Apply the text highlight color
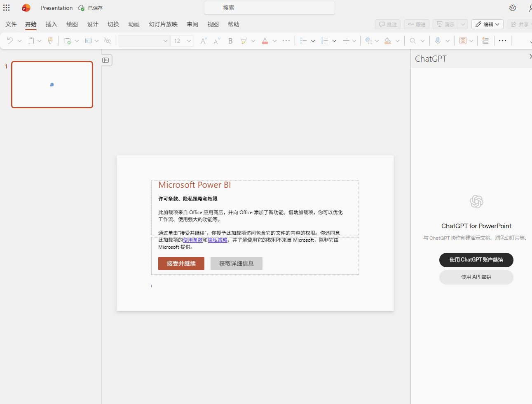 tap(244, 41)
